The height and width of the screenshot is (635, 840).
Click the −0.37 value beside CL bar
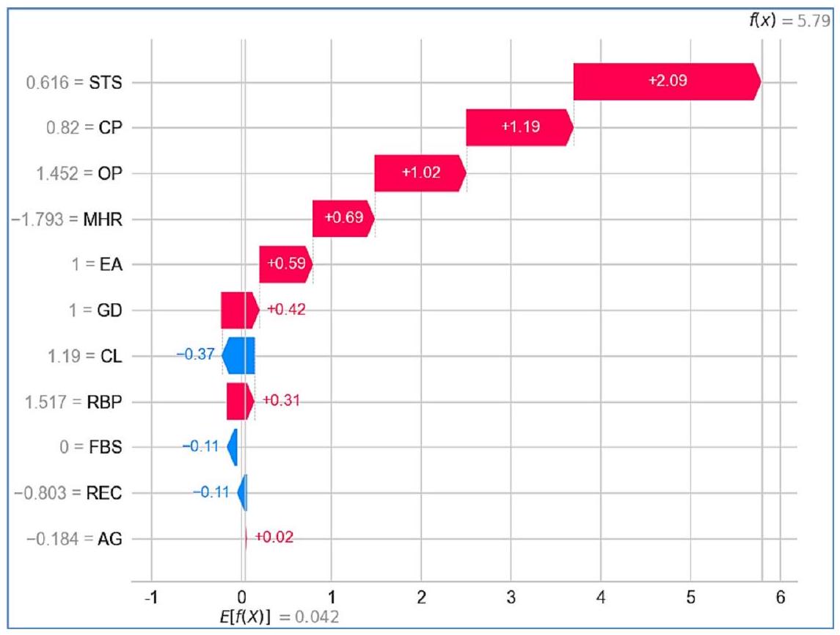pyautogui.click(x=195, y=355)
